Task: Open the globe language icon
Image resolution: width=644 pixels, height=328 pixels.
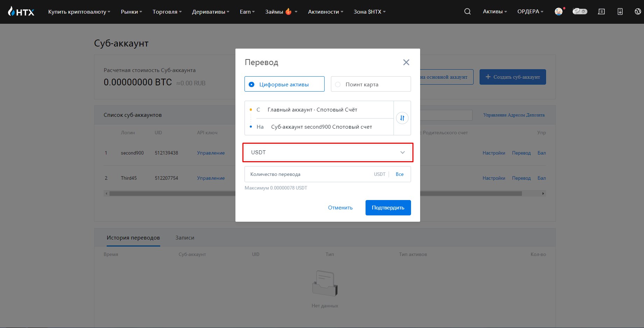Action: (638, 12)
